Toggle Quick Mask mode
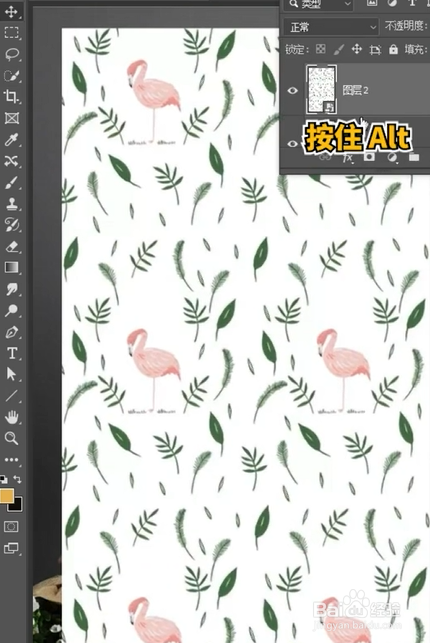Image resolution: width=430 pixels, height=643 pixels. click(x=11, y=527)
